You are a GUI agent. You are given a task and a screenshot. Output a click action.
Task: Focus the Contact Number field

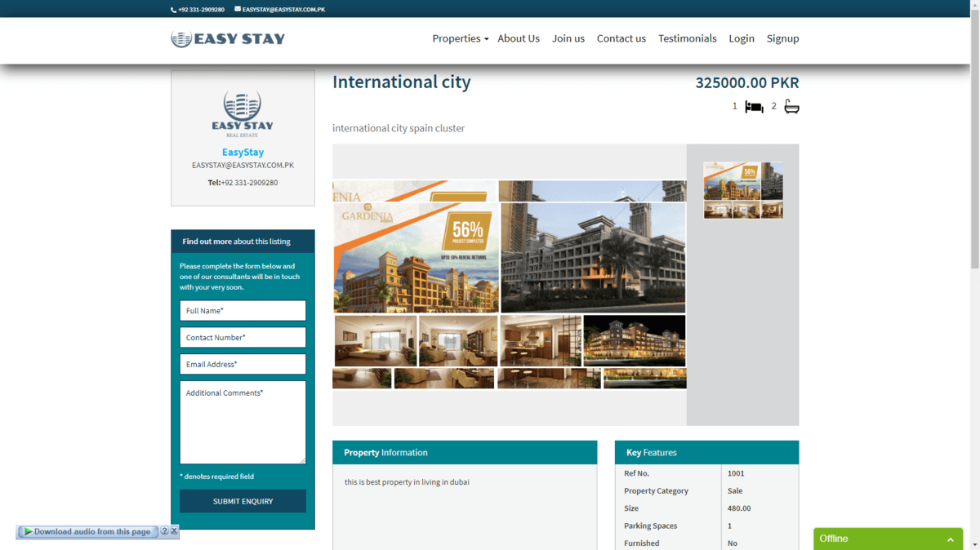[x=243, y=338]
